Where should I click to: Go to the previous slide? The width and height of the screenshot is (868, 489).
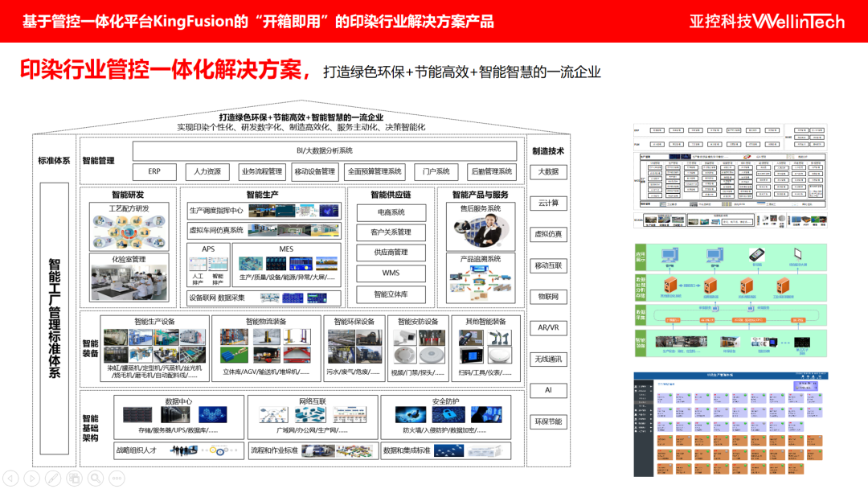tap(10, 478)
